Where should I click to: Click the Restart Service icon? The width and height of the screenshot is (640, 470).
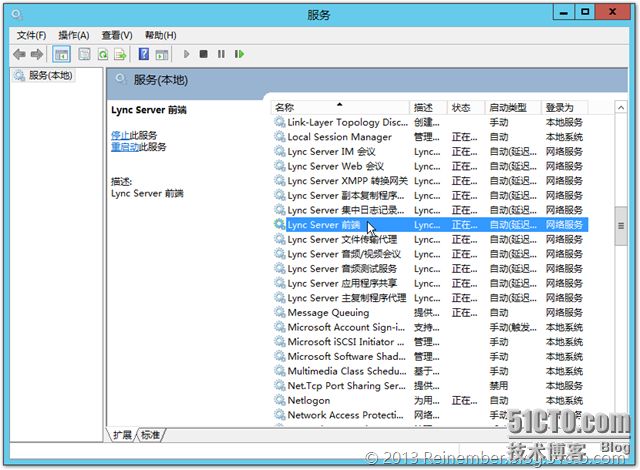(x=239, y=54)
